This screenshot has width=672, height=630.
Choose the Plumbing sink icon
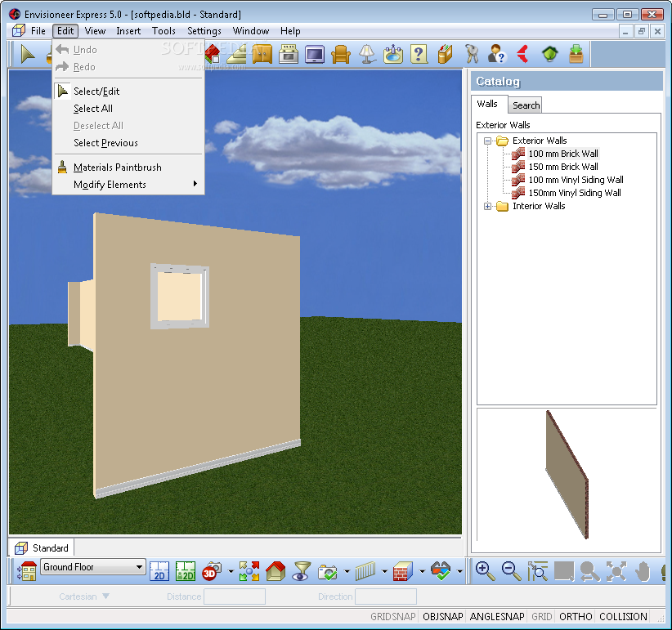pyautogui.click(x=393, y=55)
